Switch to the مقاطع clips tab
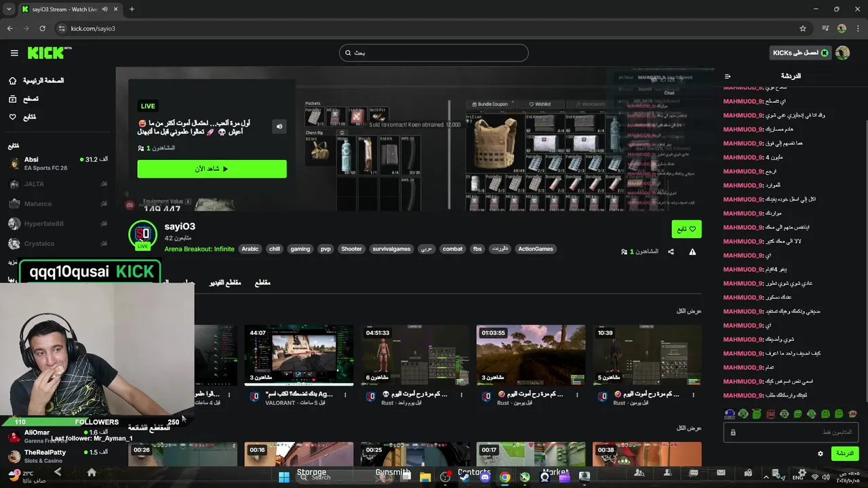The height and width of the screenshot is (488, 868). tap(262, 283)
